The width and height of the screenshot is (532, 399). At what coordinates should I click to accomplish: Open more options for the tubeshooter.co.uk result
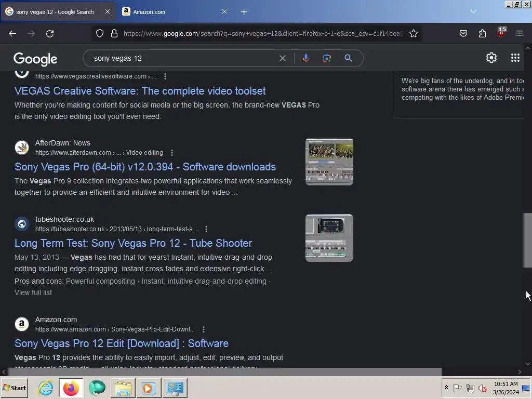click(206, 229)
